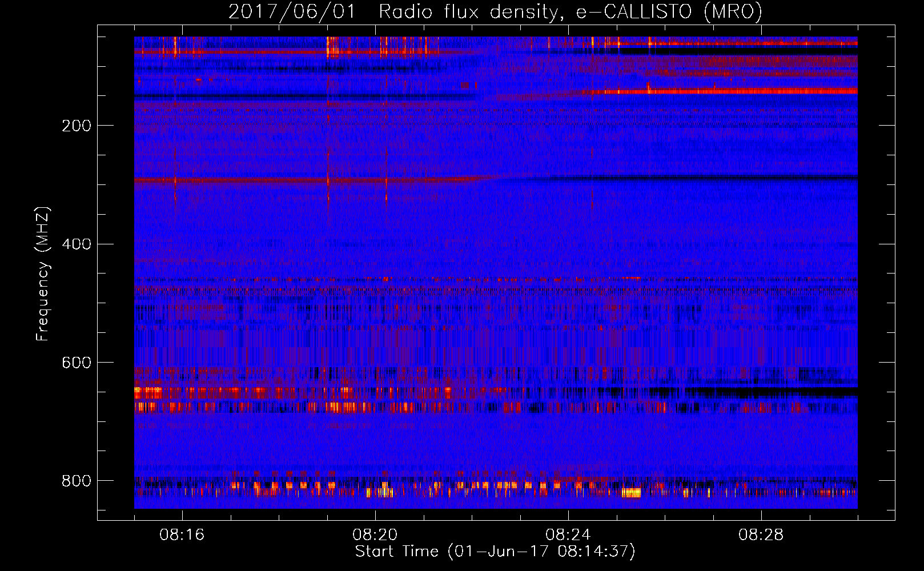Viewport: 924px width, 571px height.
Task: Click the 08:24 time tick label
Action: [568, 535]
